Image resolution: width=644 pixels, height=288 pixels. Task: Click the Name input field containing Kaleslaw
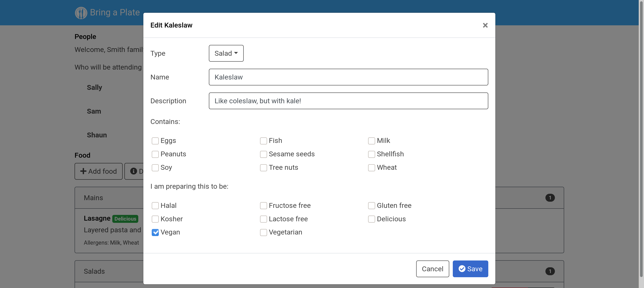(x=348, y=77)
